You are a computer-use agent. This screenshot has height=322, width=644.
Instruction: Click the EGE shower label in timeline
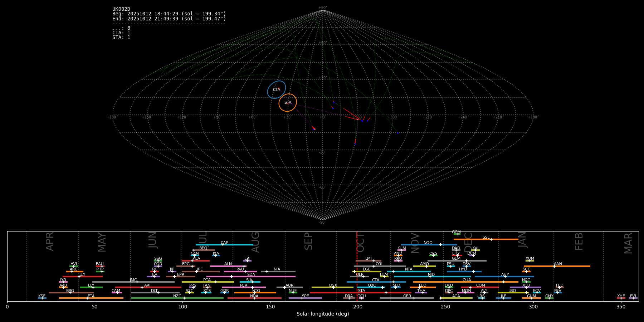(x=367, y=269)
